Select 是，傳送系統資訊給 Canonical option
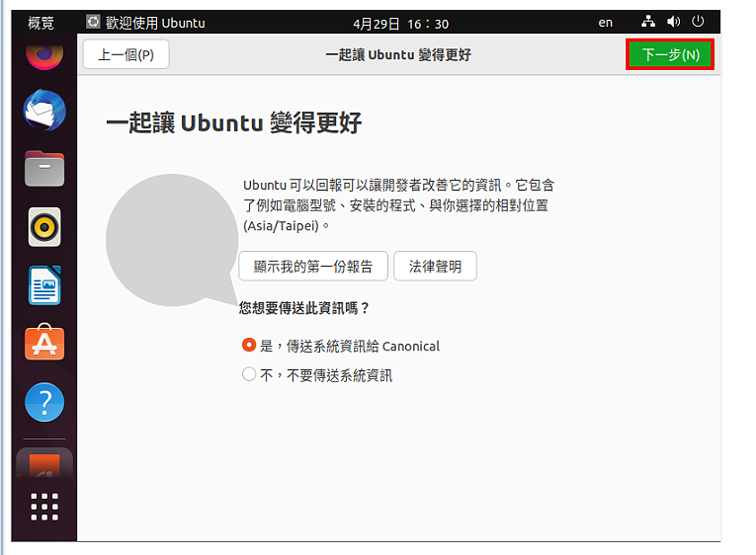 (x=341, y=346)
